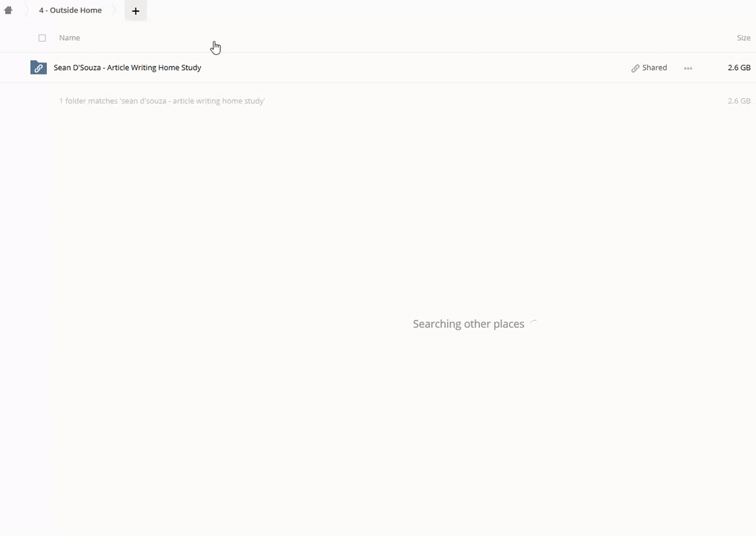Click the plus button to create new
756x536 pixels.
coord(135,11)
